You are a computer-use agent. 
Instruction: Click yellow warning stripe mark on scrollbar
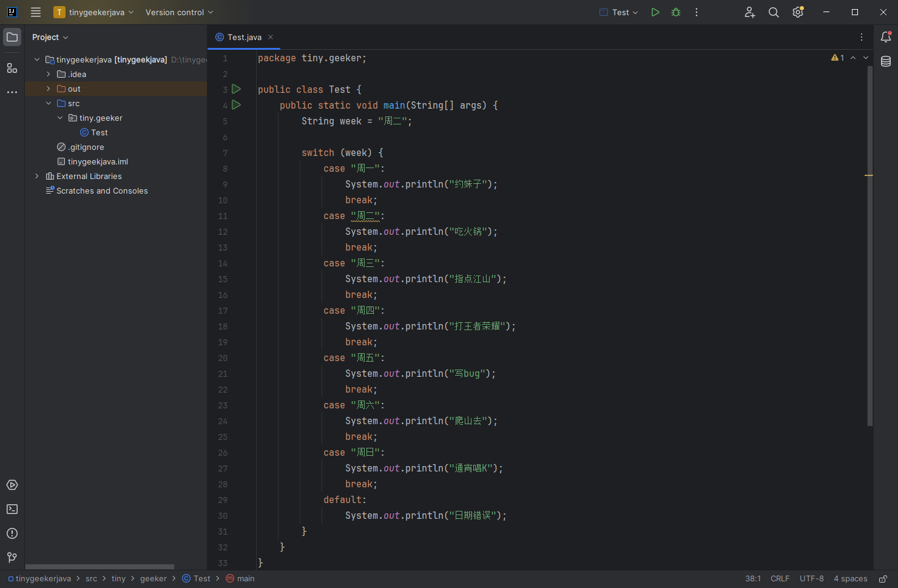(x=869, y=175)
